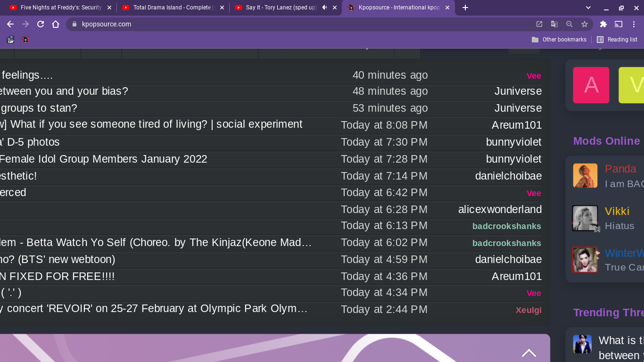Open badcrookshanks profile on the 6:13 PM row
Image resolution: width=644 pixels, height=362 pixels.
(507, 226)
